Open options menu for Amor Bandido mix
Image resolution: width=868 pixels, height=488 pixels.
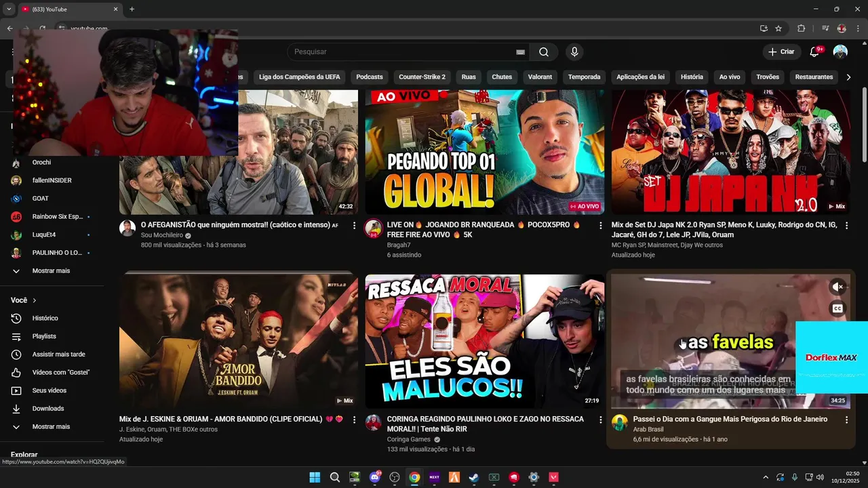(354, 420)
